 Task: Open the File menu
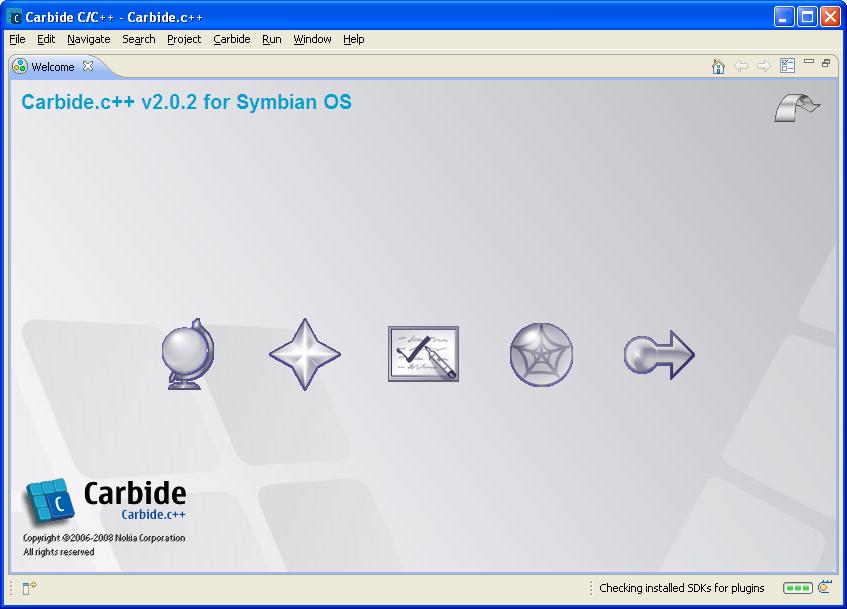(x=17, y=39)
